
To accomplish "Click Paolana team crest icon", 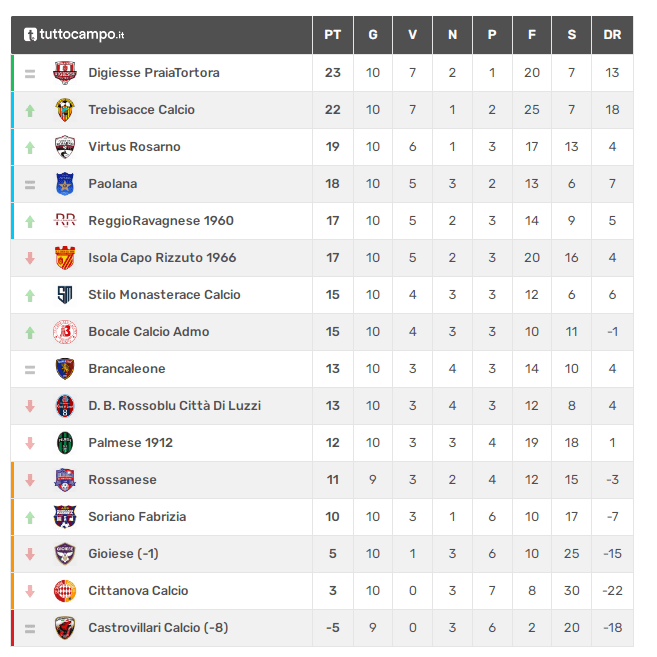I will click(65, 184).
